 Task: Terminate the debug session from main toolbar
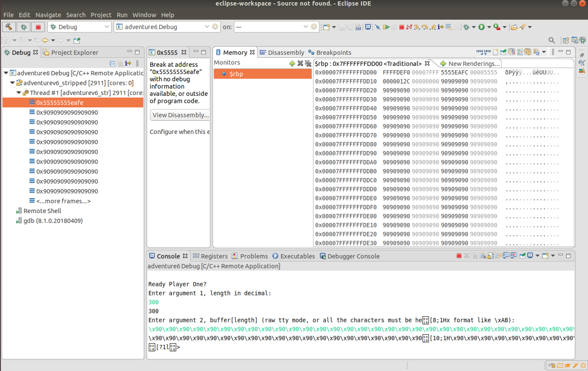tap(401, 27)
